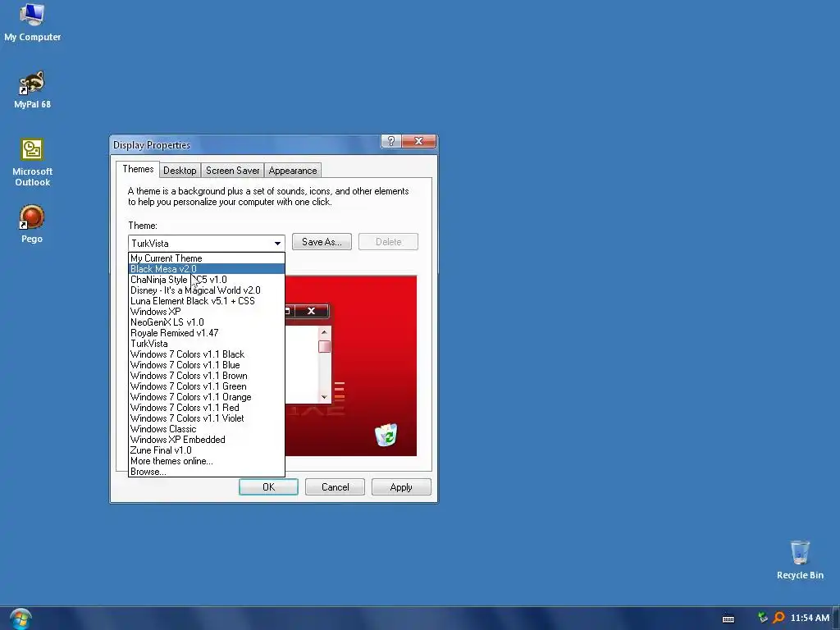Choose Windows 7 Colors v1.1 Orange
Viewport: 840px width, 630px height.
coord(207,398)
